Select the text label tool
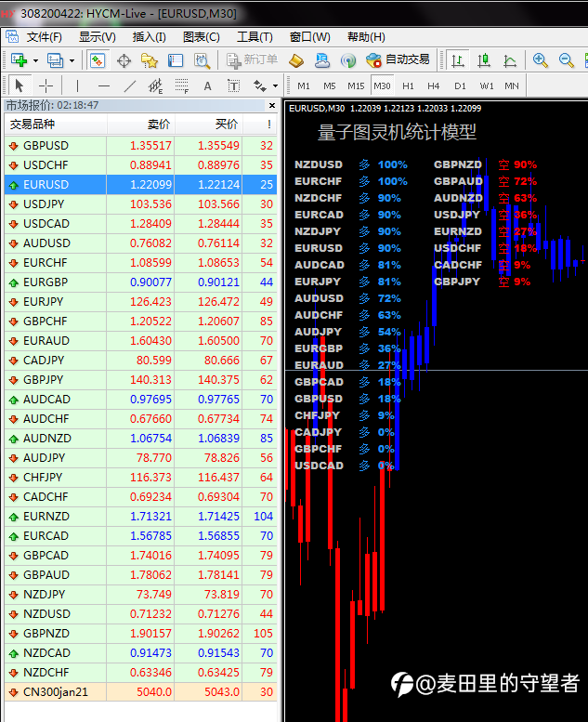The image size is (588, 722). (208, 85)
